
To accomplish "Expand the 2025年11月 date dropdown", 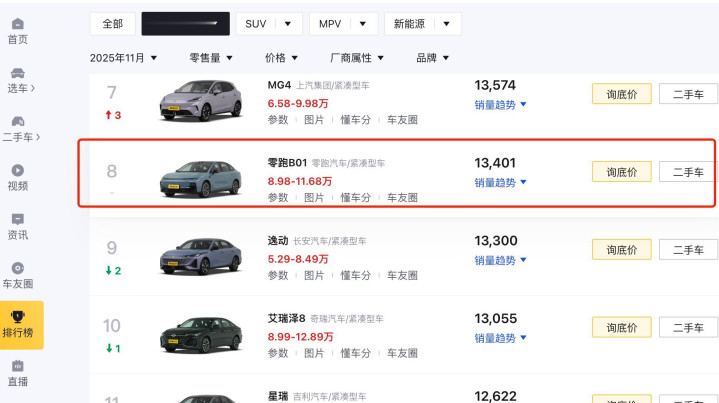I will (124, 58).
